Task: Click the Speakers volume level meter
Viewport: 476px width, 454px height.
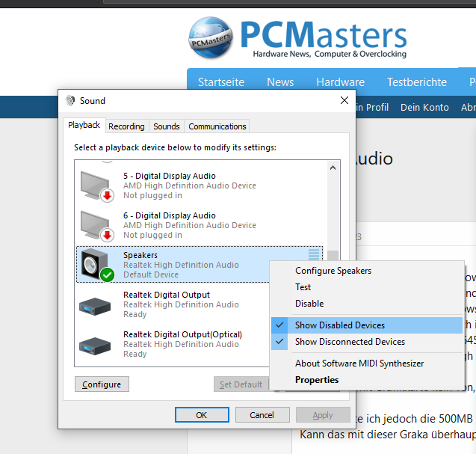Action: pyautogui.click(x=314, y=254)
